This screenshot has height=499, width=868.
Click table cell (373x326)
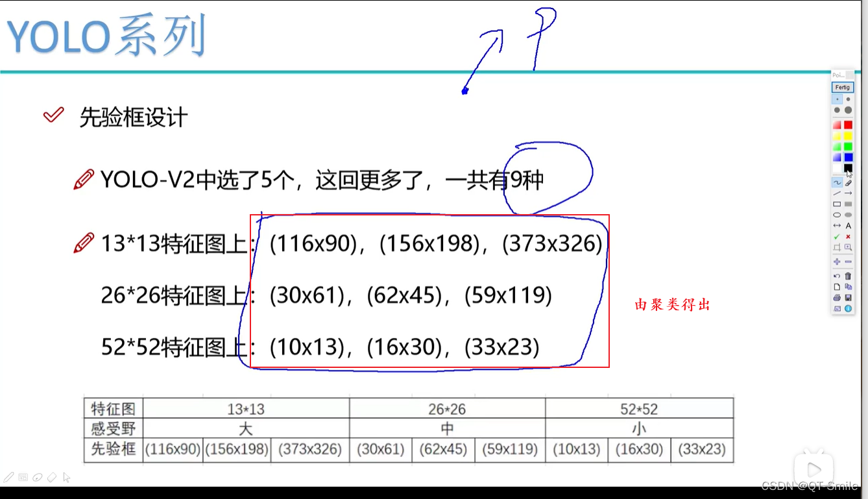[x=310, y=449]
